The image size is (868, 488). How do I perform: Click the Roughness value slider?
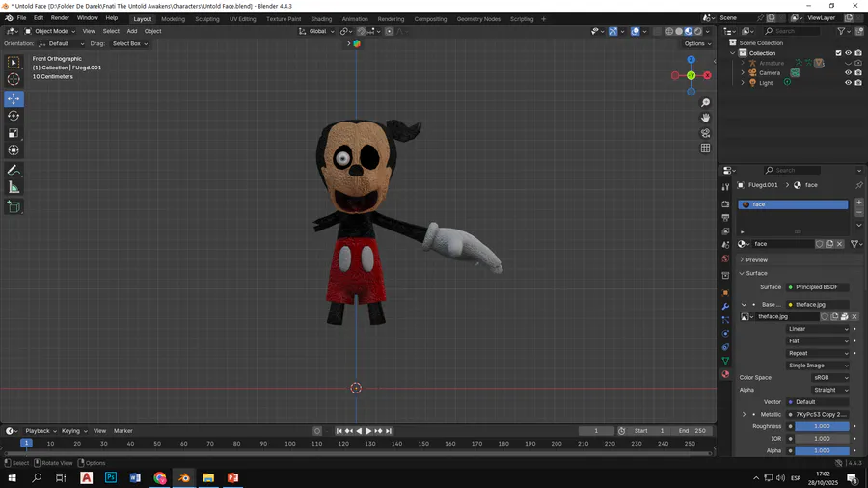[x=822, y=426]
